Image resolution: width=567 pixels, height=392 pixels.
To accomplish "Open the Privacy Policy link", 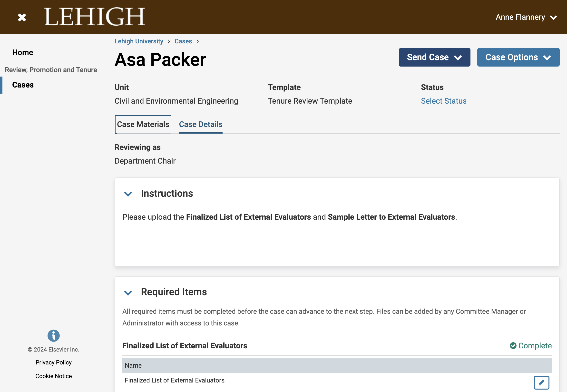I will click(x=54, y=362).
